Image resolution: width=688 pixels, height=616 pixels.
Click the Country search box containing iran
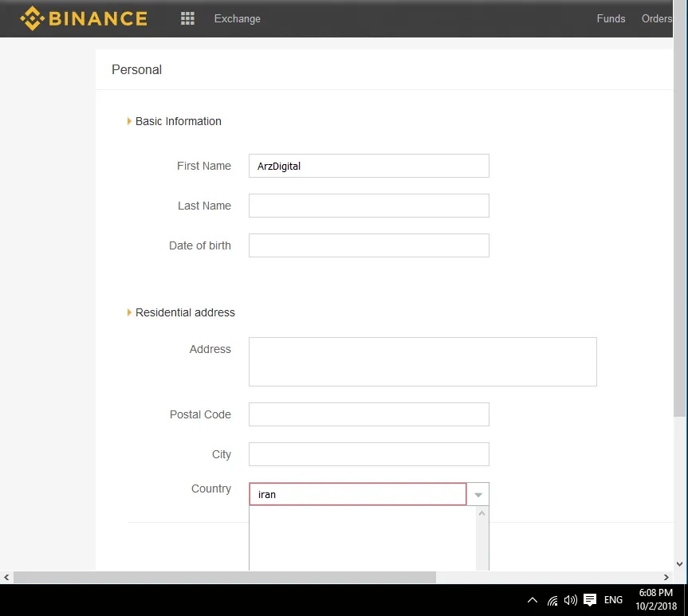(357, 494)
